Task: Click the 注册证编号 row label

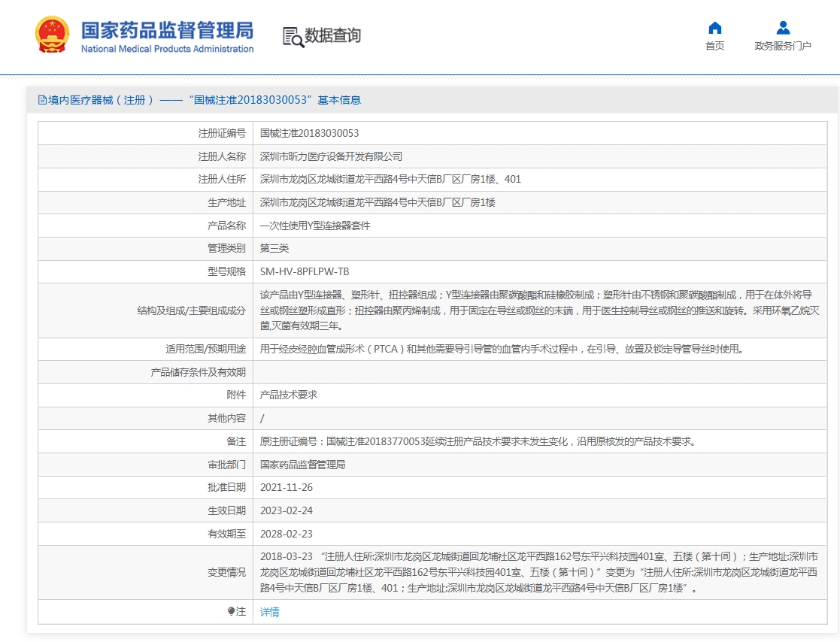Action: (222, 133)
